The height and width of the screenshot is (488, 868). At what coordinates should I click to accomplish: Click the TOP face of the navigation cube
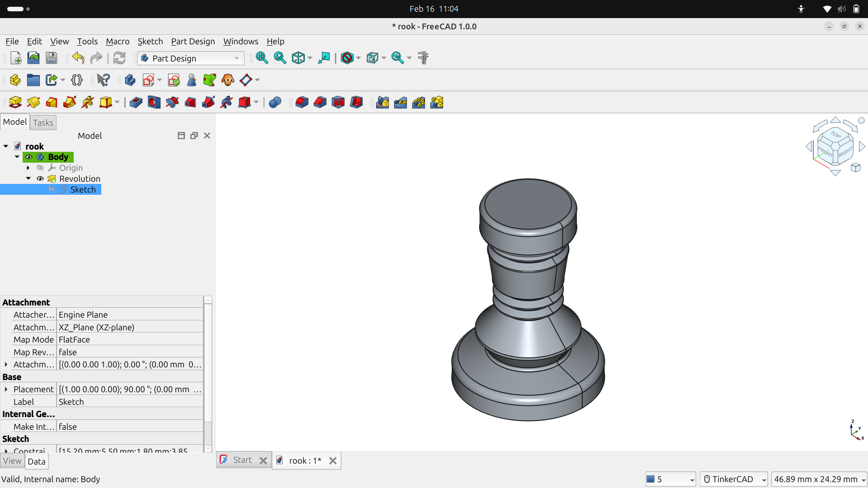pyautogui.click(x=835, y=135)
